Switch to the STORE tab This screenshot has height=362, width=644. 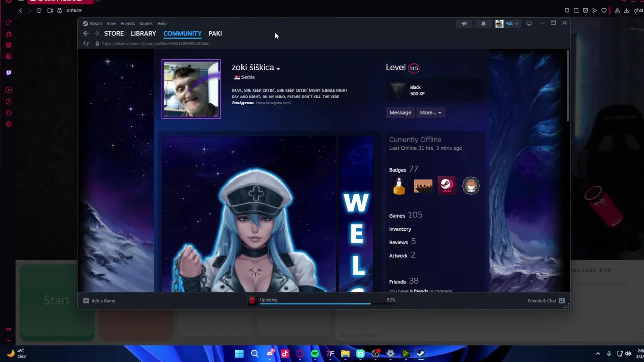click(114, 33)
